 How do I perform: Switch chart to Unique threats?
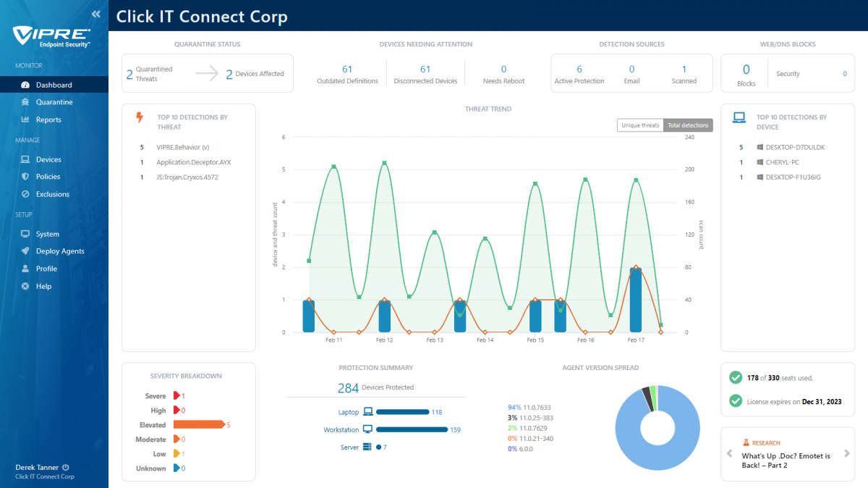click(x=640, y=125)
